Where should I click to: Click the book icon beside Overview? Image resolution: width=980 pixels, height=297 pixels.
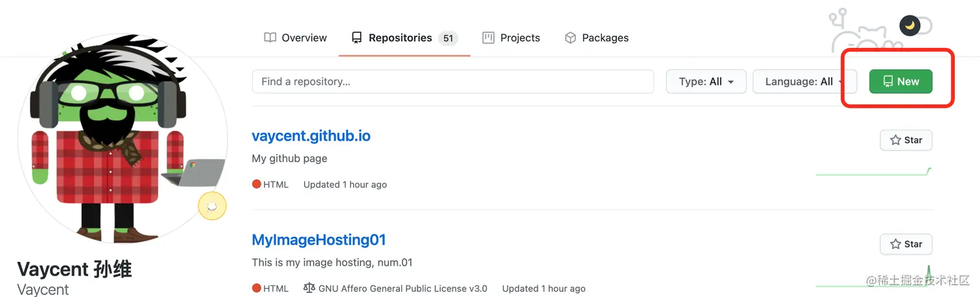tap(270, 38)
